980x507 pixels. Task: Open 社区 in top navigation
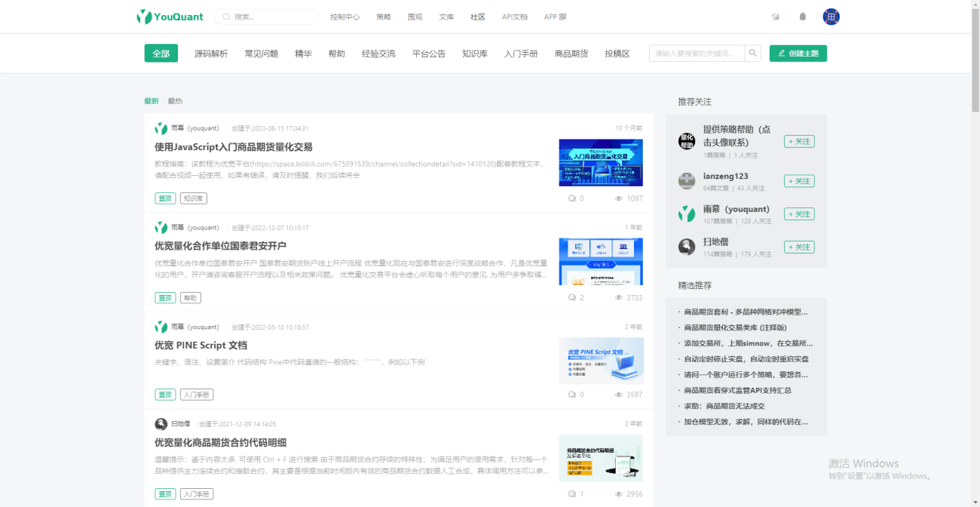coord(478,17)
